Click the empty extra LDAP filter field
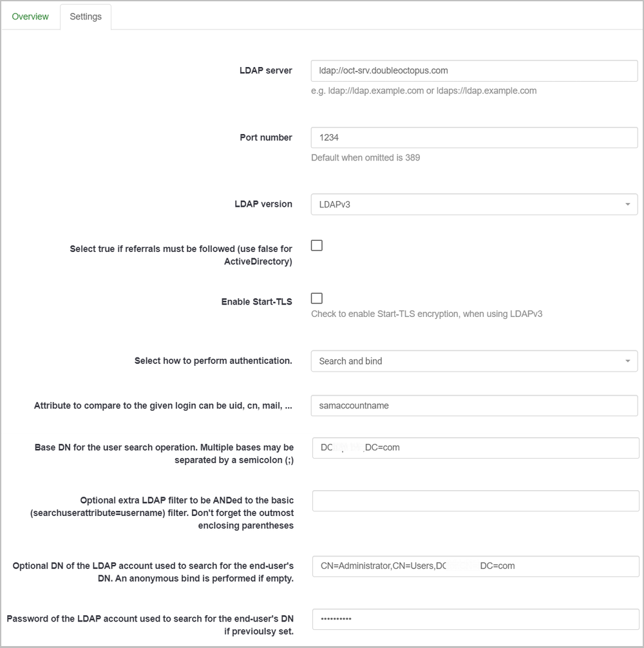Viewport: 644px width, 648px height. 475,501
